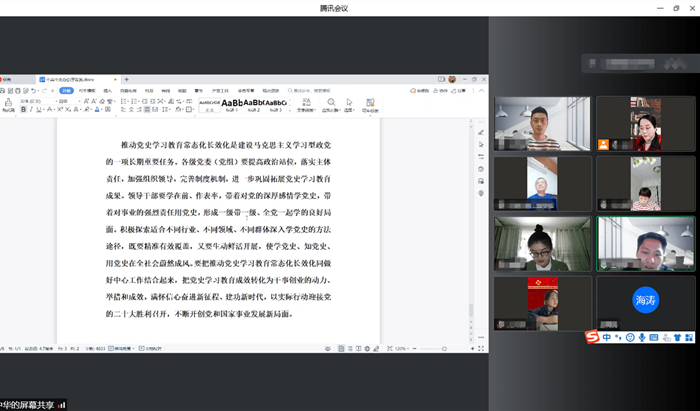Toggle Bold formatting in WPS toolbar

pos(23,109)
